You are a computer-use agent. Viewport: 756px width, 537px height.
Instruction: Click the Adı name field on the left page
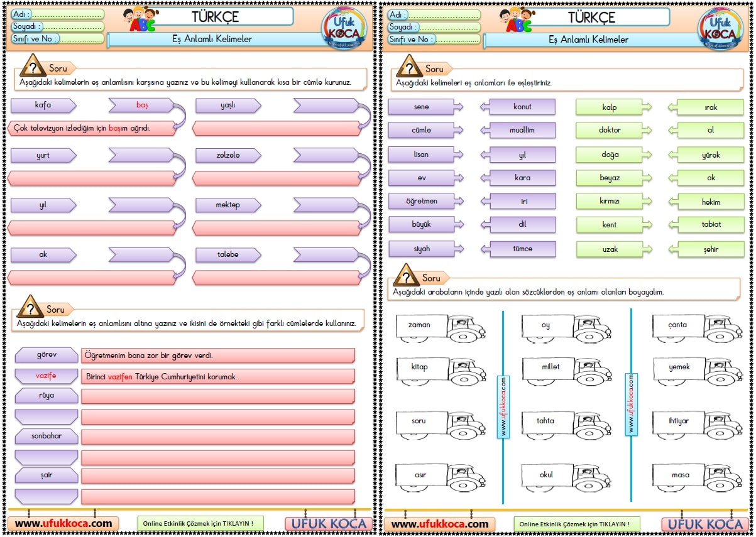click(57, 14)
